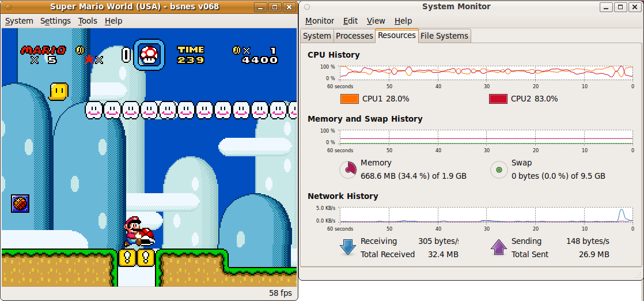Click the red bonus star icon

click(89, 59)
